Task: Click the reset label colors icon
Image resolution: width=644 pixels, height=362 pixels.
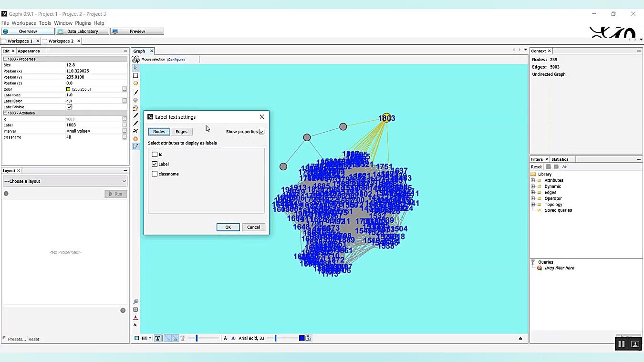Action: click(135, 317)
